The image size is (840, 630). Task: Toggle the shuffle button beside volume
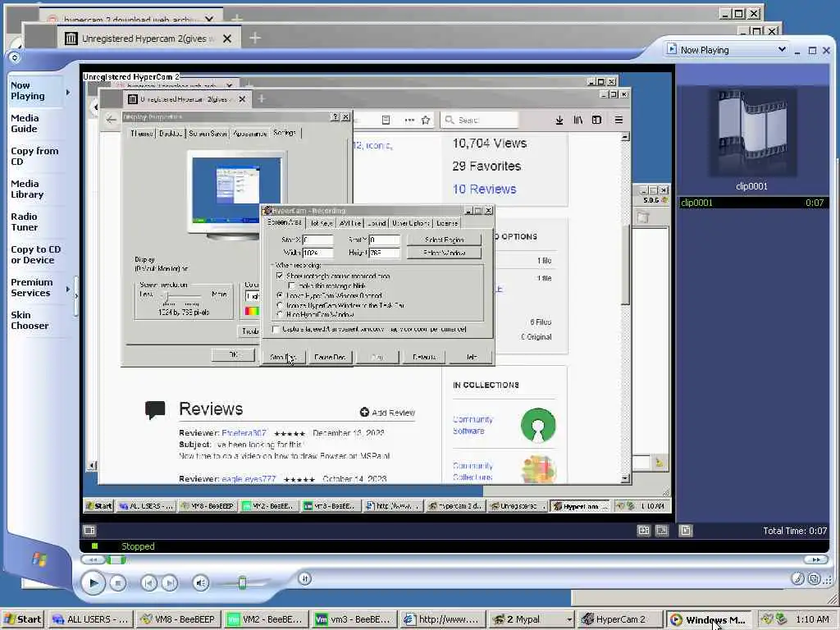[304, 578]
